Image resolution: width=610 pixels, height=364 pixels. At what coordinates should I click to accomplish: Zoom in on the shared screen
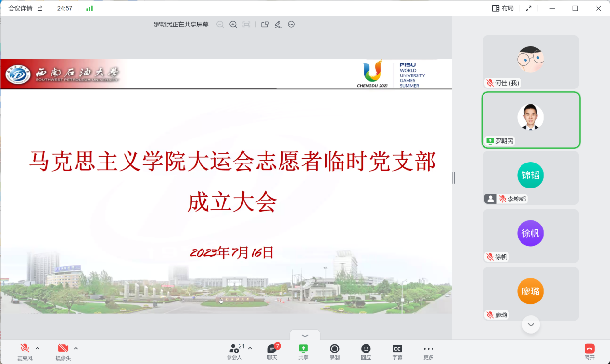tap(233, 25)
